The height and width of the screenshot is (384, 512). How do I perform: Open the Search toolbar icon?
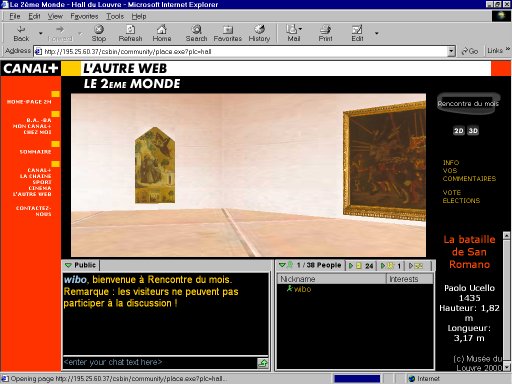pos(196,30)
